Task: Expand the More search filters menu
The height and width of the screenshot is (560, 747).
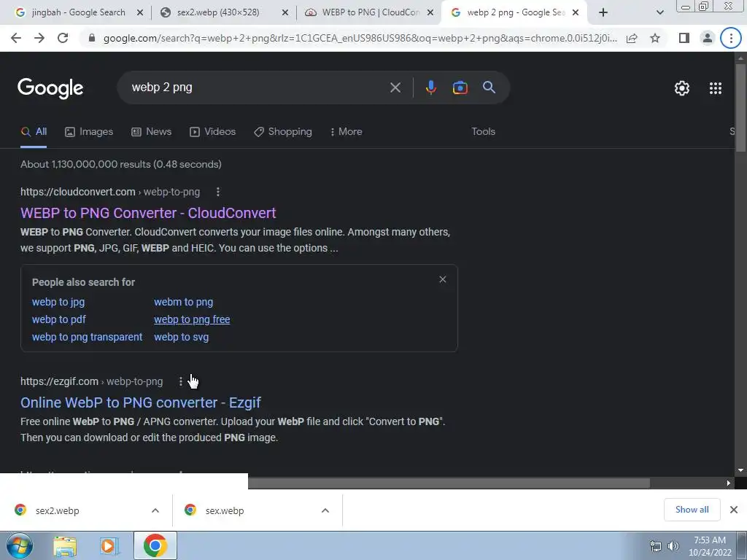Action: coord(347,132)
